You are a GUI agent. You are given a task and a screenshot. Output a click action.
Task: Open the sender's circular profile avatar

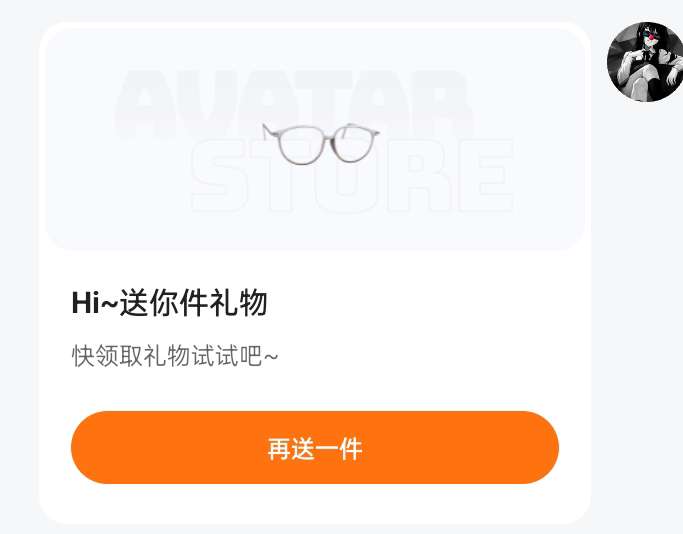coord(646,61)
